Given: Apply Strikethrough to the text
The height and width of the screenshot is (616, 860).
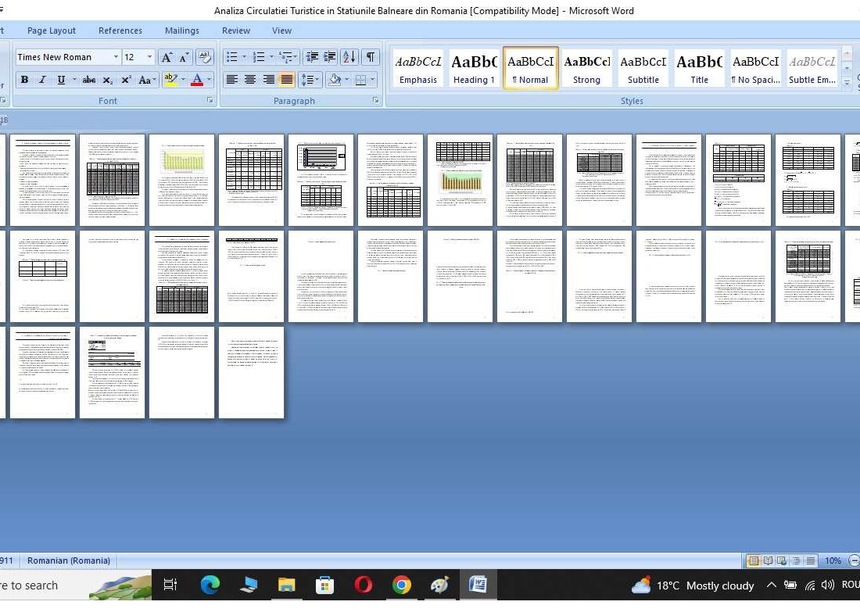Looking at the screenshot, I should (89, 80).
